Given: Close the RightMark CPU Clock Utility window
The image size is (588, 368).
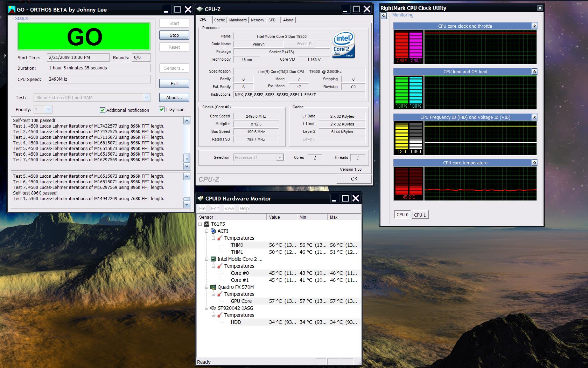Looking at the screenshot, I should (x=540, y=8).
